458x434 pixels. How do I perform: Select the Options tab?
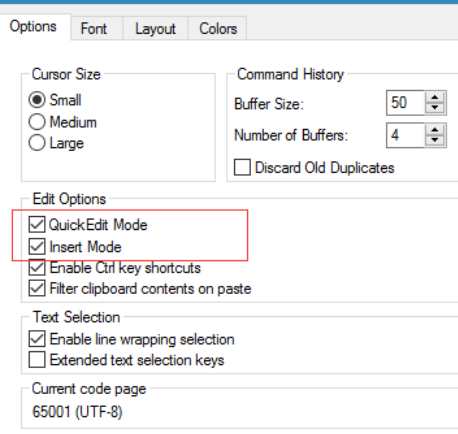[33, 27]
